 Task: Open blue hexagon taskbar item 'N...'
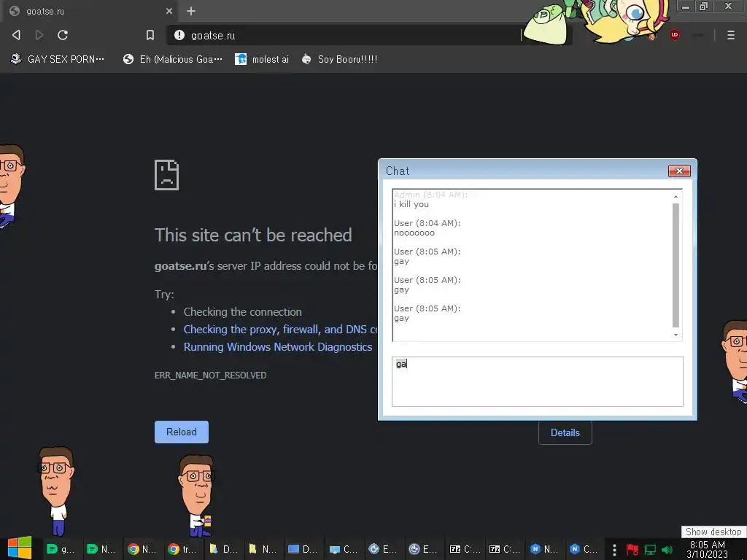(544, 549)
